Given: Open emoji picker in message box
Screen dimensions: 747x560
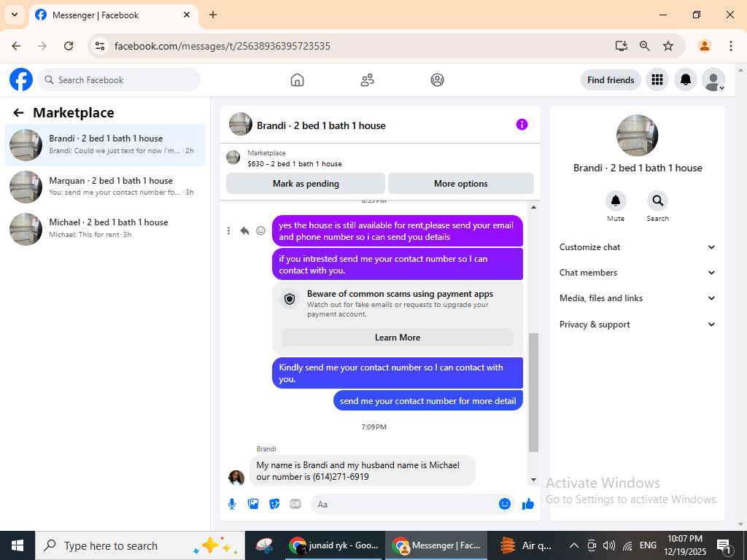Looking at the screenshot, I should pyautogui.click(x=505, y=504).
